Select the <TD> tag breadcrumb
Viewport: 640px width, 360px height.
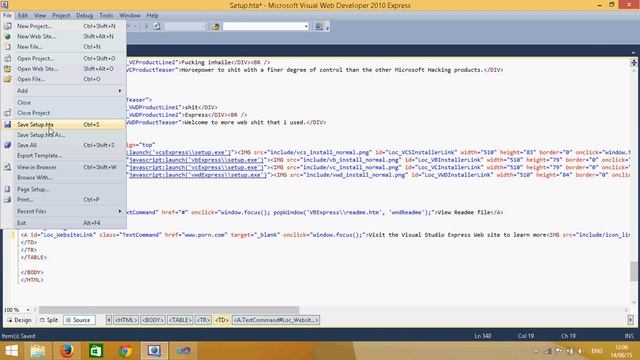click(221, 320)
